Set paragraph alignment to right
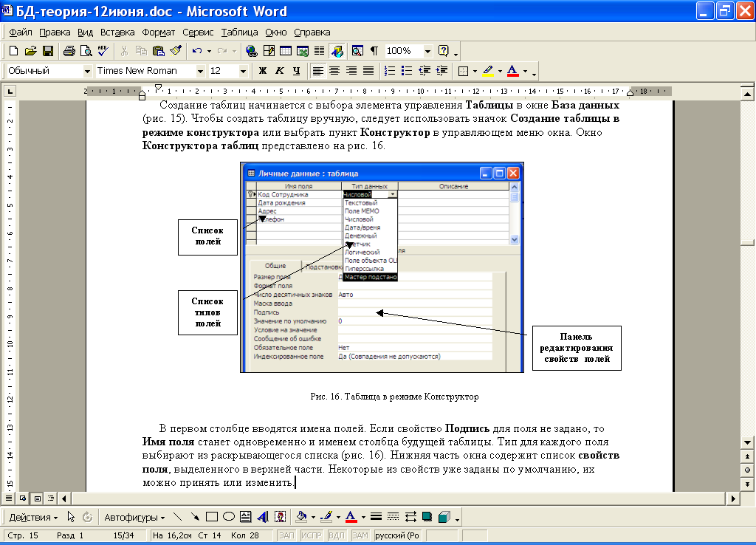756x545 pixels. (351, 71)
